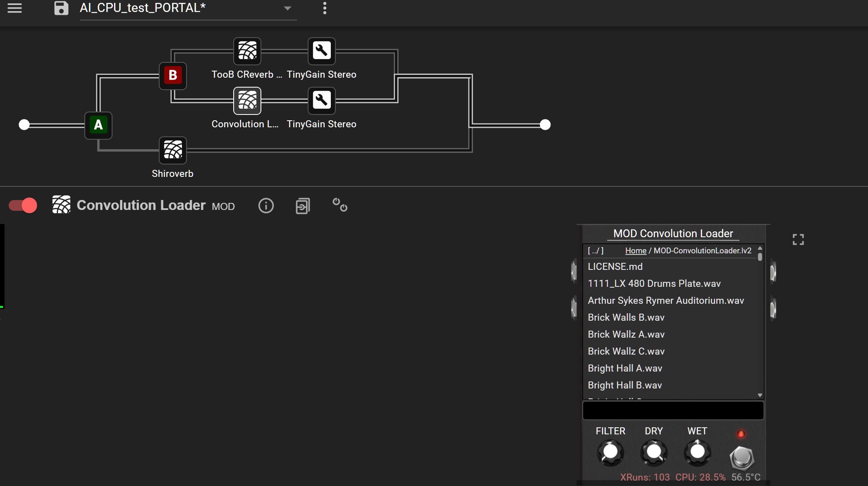Adjust the WET knob
The width and height of the screenshot is (868, 486).
click(698, 452)
